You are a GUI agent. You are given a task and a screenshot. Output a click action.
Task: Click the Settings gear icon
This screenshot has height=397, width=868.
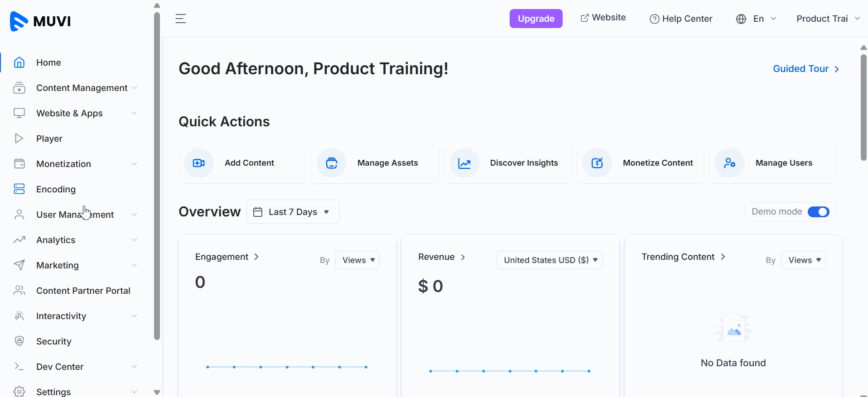pos(19,392)
